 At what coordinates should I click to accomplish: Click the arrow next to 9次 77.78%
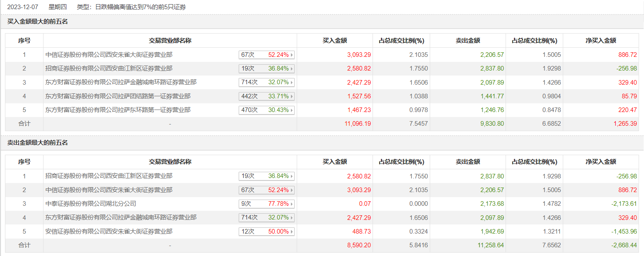(292, 204)
